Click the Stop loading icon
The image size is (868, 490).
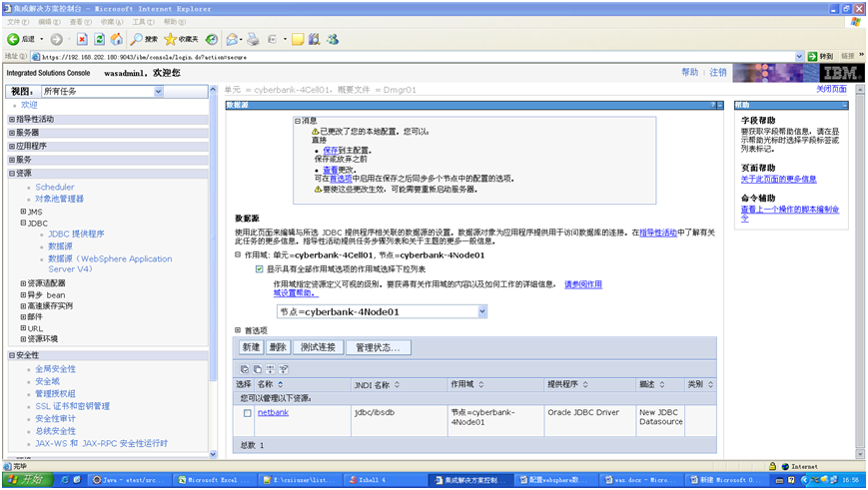[x=82, y=39]
